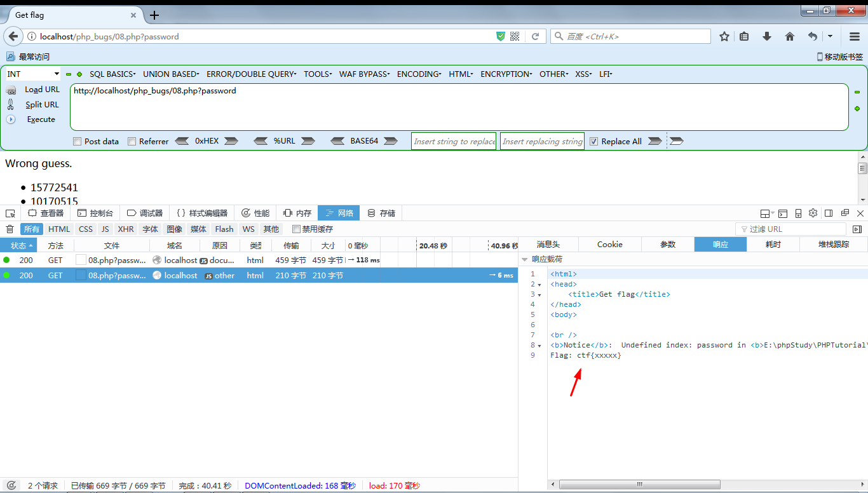The image size is (868, 493).
Task: Click the reload page icon in address bar
Action: (x=535, y=36)
